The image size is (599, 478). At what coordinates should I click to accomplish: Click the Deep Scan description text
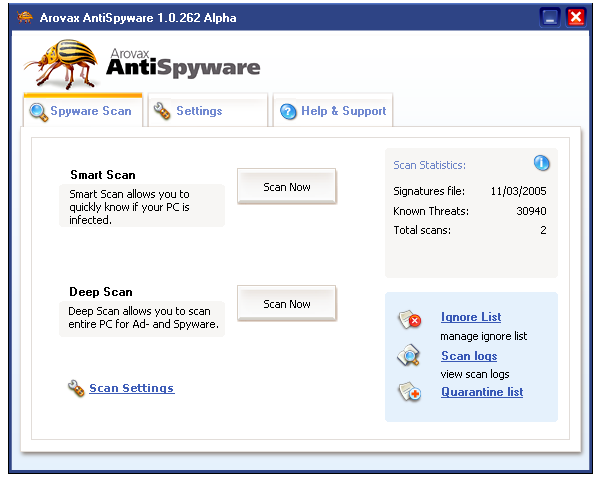click(144, 318)
